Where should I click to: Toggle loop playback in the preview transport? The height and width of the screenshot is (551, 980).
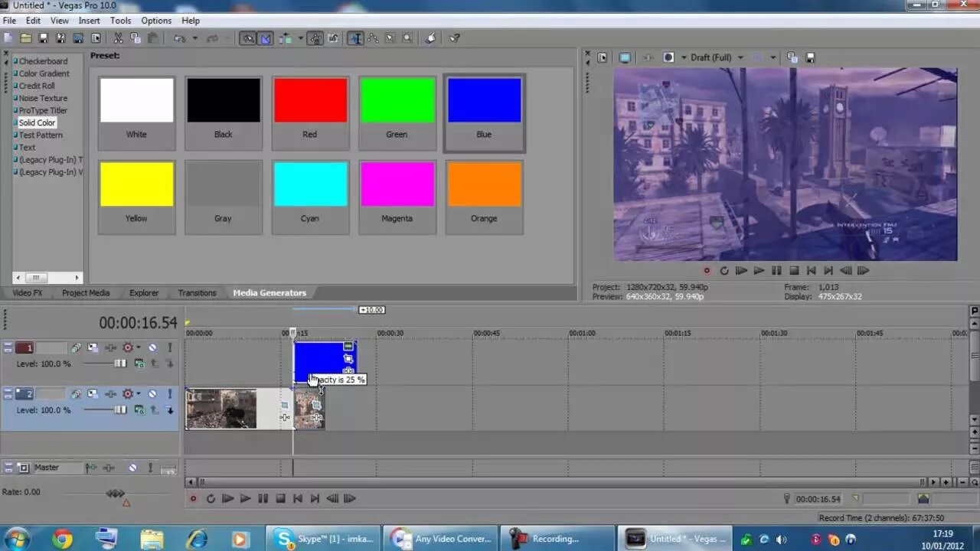pyautogui.click(x=724, y=270)
